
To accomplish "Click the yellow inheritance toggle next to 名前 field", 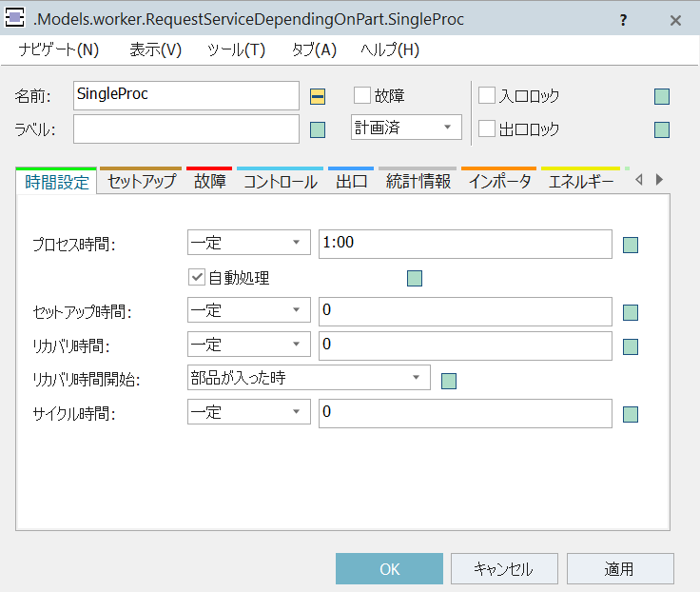I will pyautogui.click(x=318, y=96).
